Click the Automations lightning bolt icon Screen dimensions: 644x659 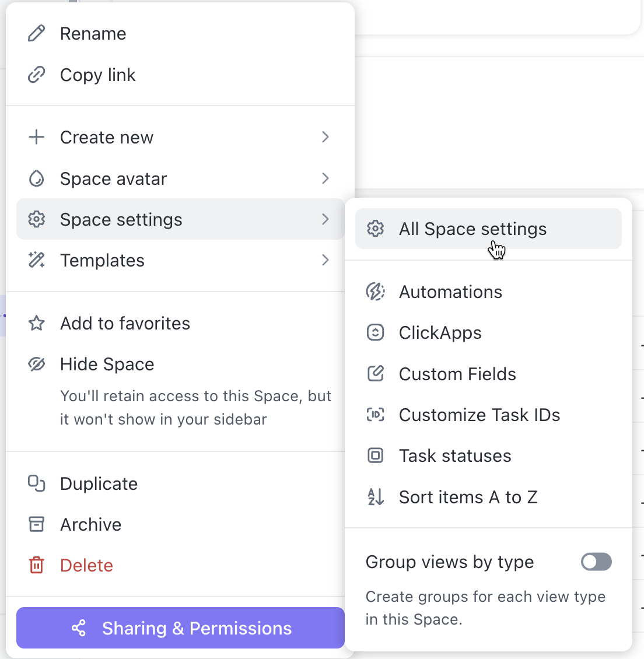coord(376,292)
